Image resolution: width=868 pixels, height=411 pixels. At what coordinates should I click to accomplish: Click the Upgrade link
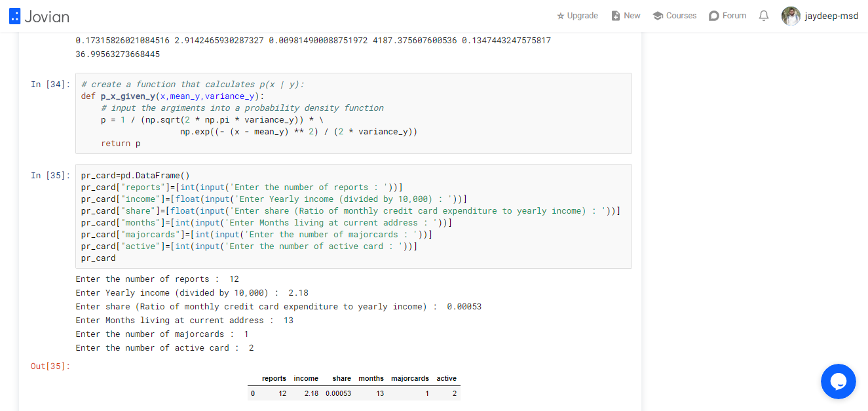[582, 16]
